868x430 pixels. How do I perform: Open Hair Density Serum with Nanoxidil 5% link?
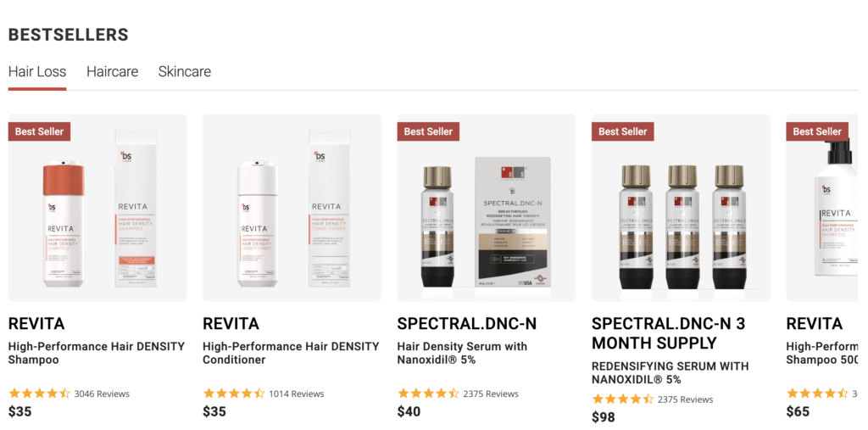[x=462, y=353]
